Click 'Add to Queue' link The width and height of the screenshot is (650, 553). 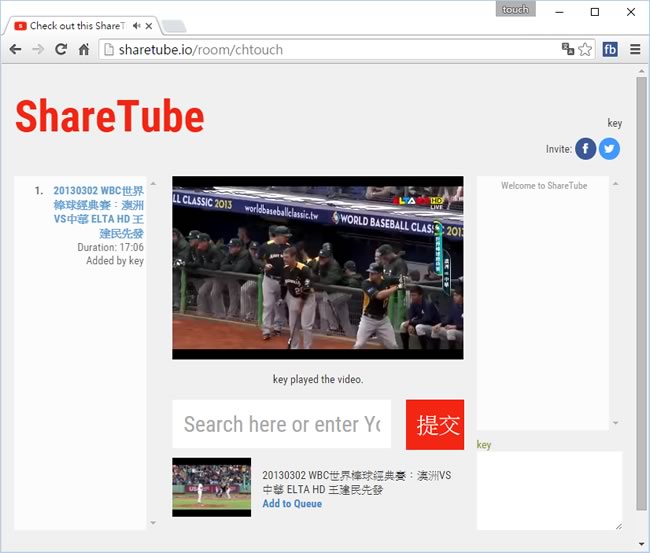pos(292,503)
